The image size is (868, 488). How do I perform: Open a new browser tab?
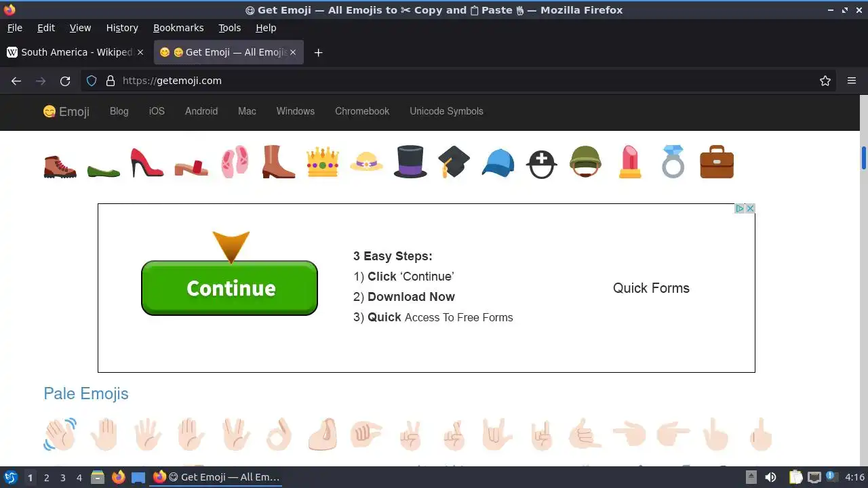318,52
